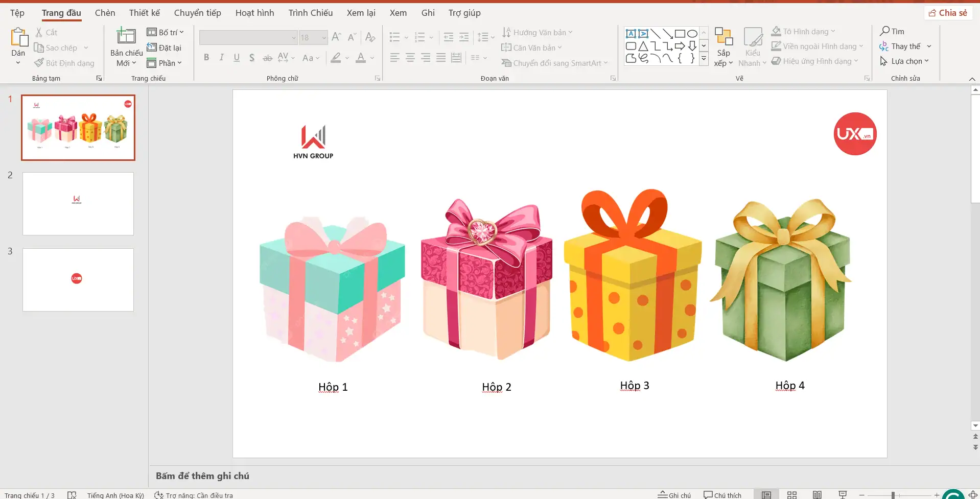980x499 pixels.
Task: Toggle text highlight color
Action: tap(336, 58)
